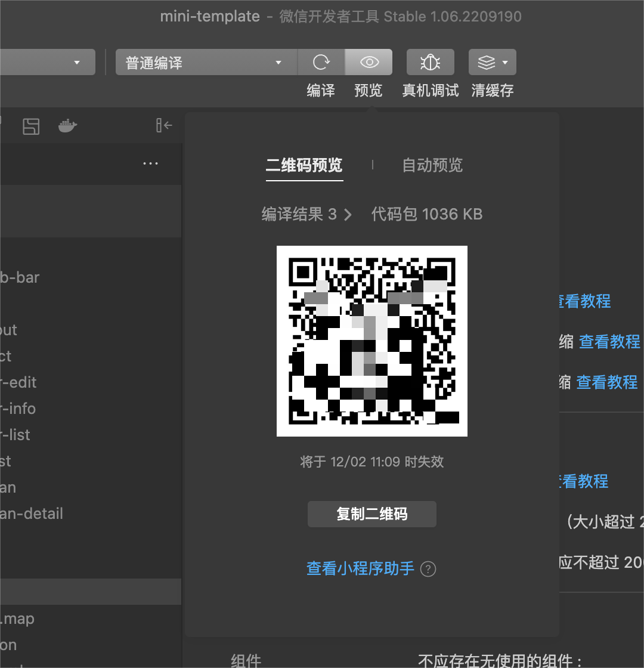The width and height of the screenshot is (644, 668).
Task: Switch to 自动预览 tab
Action: click(432, 165)
